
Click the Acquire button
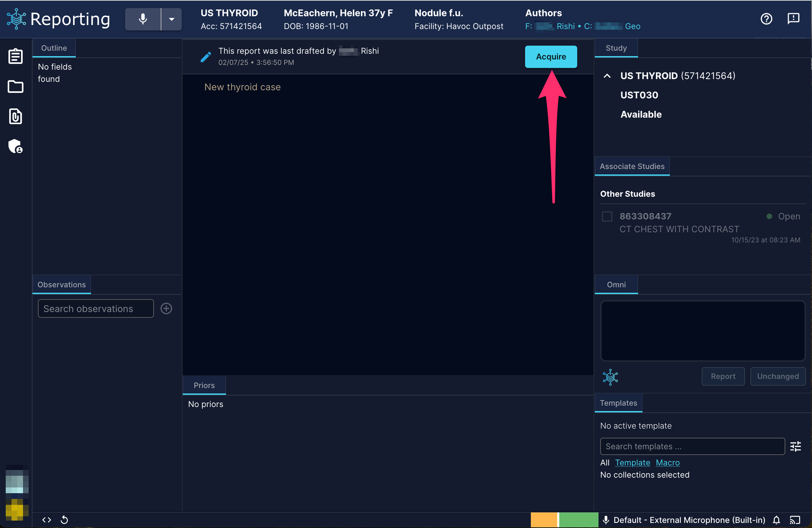click(551, 56)
